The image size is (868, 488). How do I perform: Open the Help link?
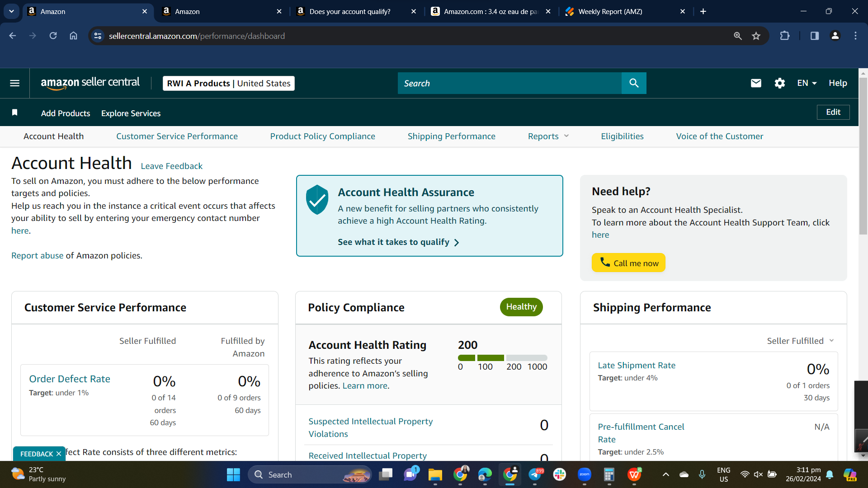coord(838,83)
